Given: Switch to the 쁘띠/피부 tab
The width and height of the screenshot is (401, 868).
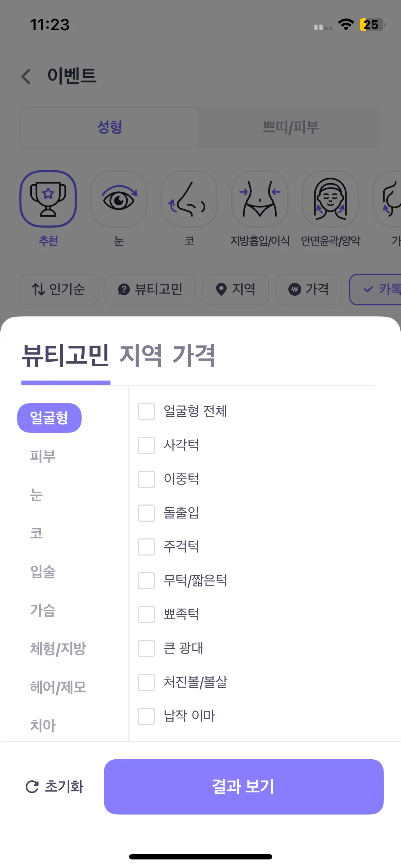Looking at the screenshot, I should click(291, 127).
